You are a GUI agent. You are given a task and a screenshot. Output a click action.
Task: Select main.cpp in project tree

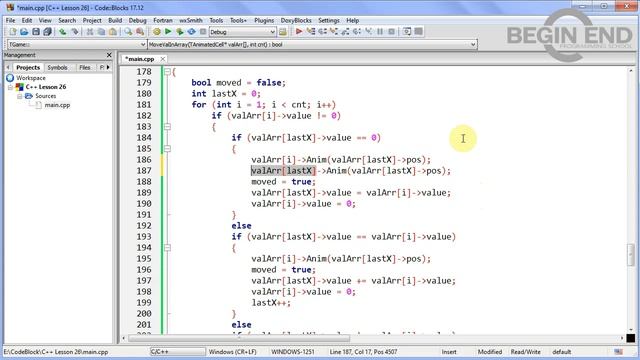tap(57, 105)
